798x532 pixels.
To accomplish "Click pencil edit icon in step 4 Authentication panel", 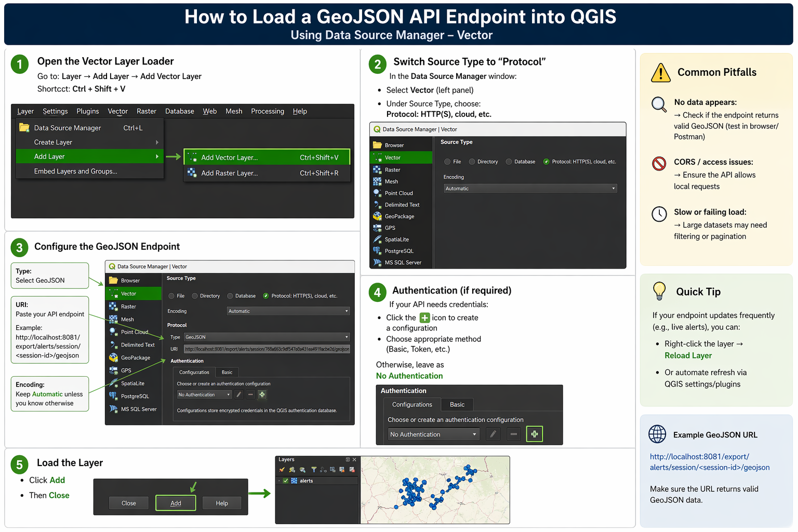I will coord(493,434).
